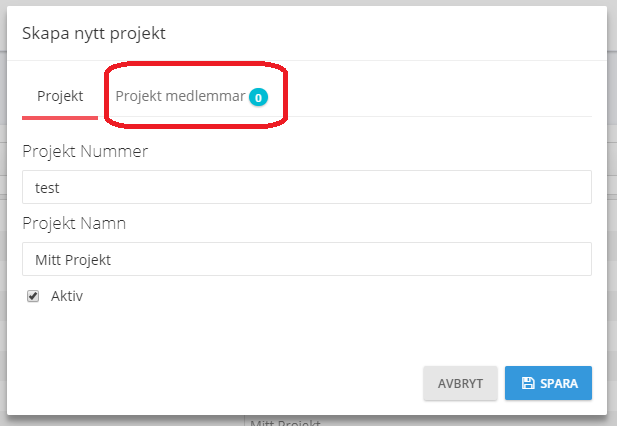Image resolution: width=617 pixels, height=426 pixels.
Task: Place cursor on "Mitt Projekt" in name field
Action: tap(73, 260)
